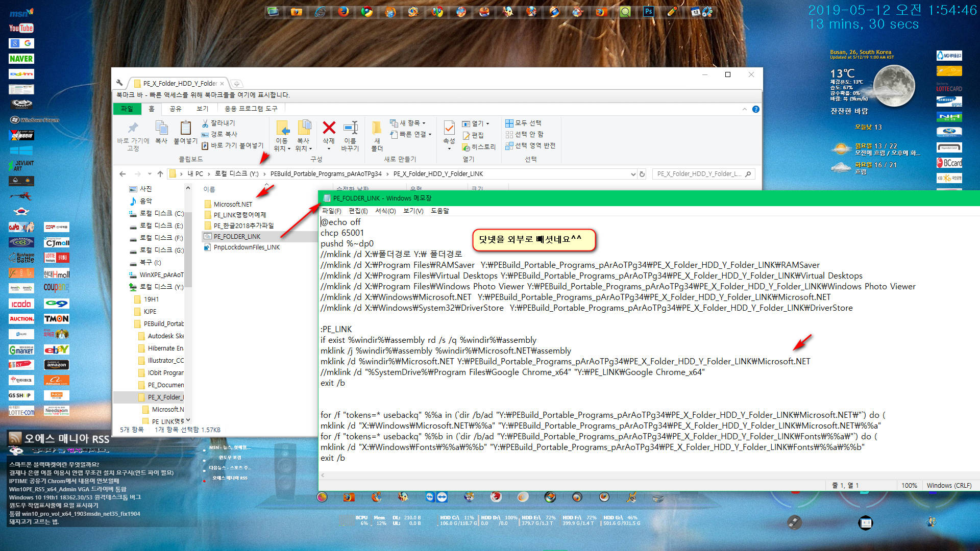980x551 pixels.
Task: Click the 경로 복사 (copy path) button
Action: 219,134
